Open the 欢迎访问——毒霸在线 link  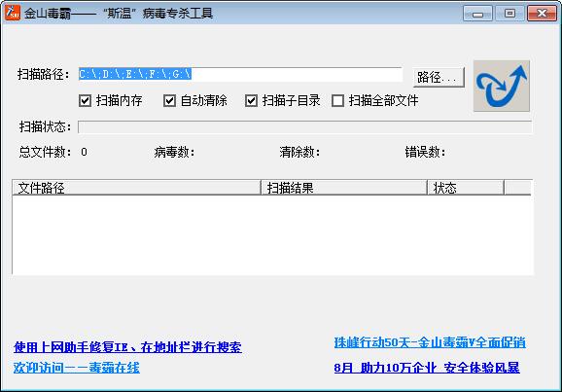[77, 368]
